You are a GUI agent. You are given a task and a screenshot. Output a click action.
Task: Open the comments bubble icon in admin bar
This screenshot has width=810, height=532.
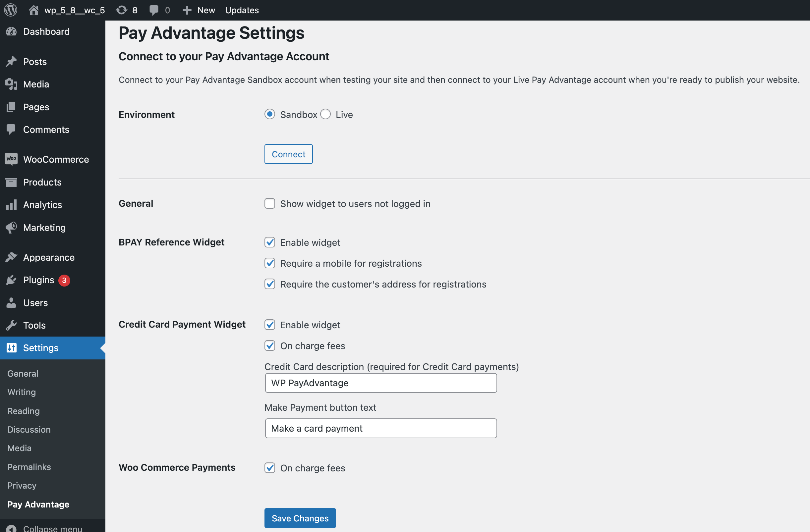click(154, 10)
